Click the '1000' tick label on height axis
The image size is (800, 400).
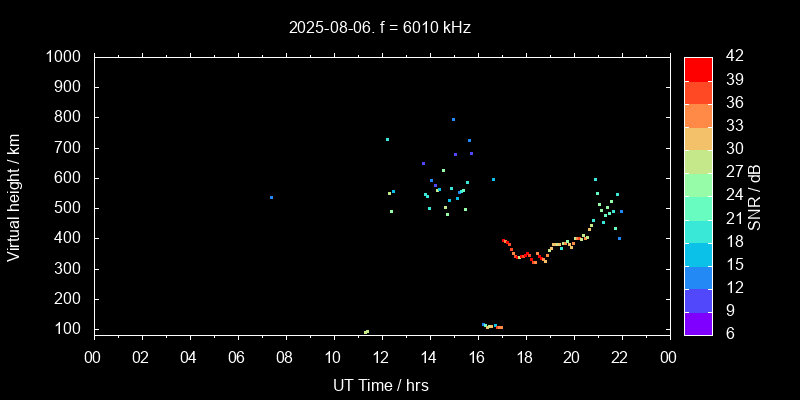66,57
